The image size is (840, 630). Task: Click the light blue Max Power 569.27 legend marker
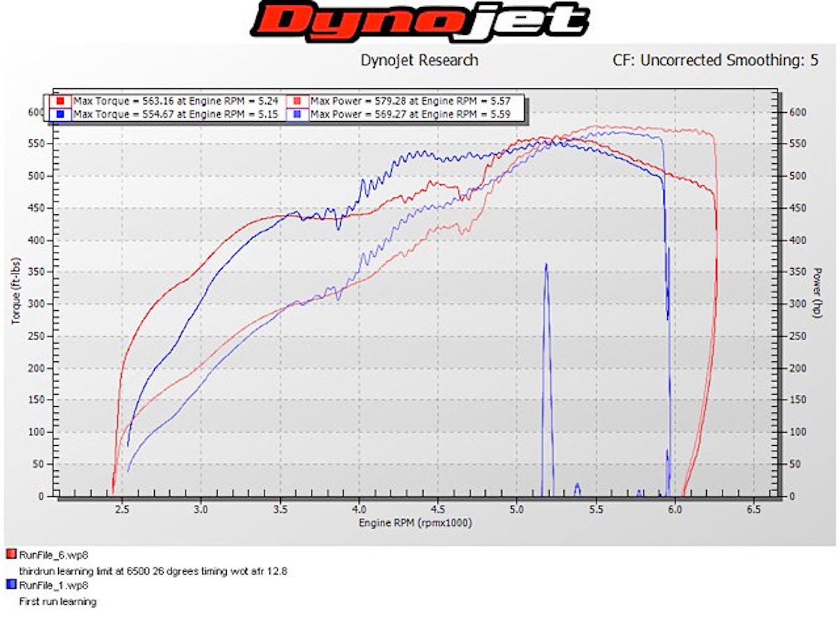[x=299, y=113]
